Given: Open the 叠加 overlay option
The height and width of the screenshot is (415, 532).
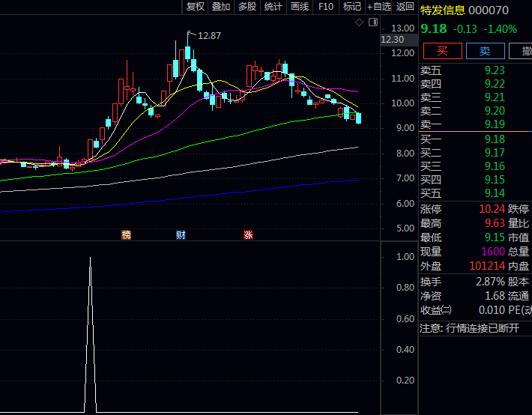Looking at the screenshot, I should 221,7.
